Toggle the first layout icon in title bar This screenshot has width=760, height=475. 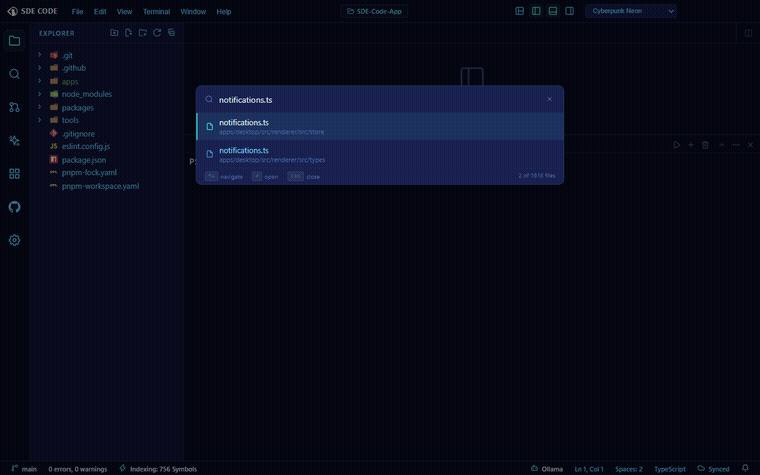click(x=520, y=11)
